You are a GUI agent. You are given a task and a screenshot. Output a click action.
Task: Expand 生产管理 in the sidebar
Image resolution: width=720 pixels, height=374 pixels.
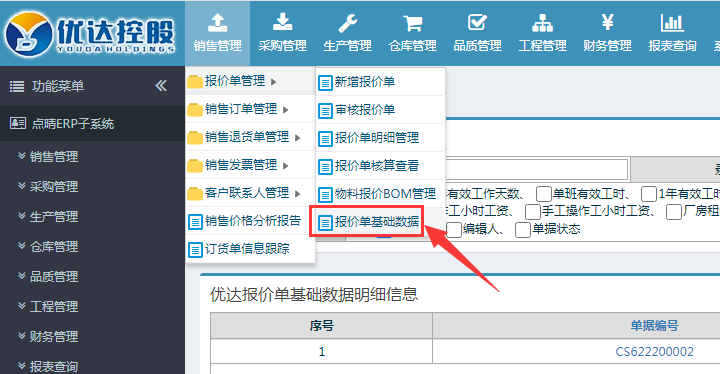48,216
